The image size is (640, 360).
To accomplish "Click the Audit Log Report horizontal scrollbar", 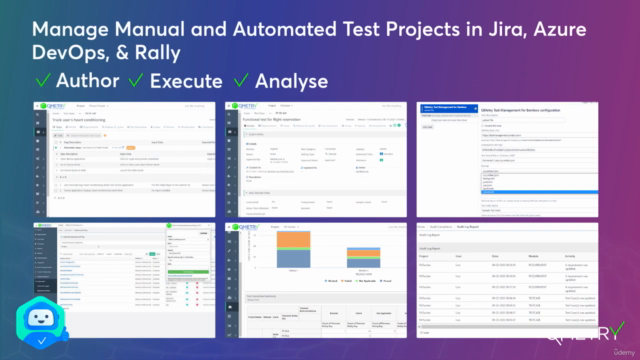I will click(x=507, y=327).
